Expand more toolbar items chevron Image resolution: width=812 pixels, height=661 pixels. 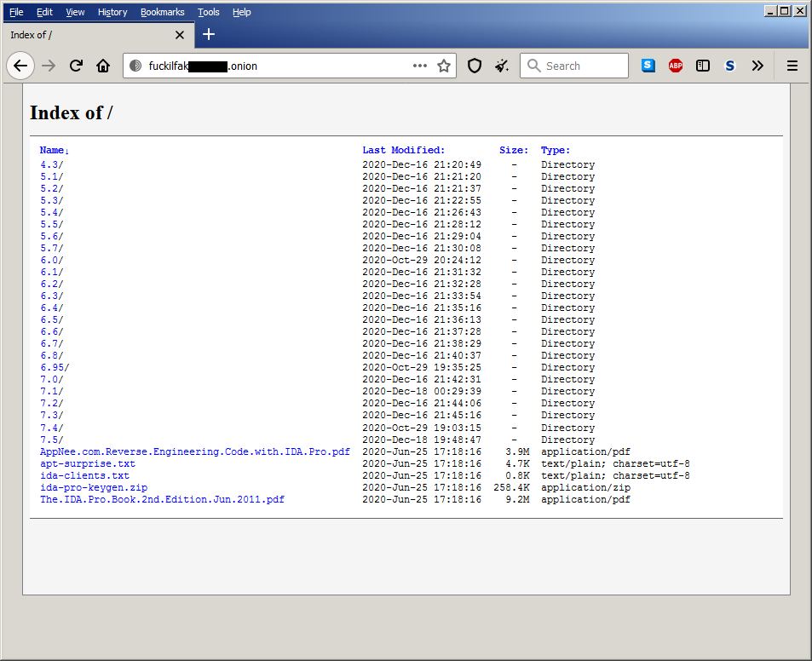click(757, 66)
